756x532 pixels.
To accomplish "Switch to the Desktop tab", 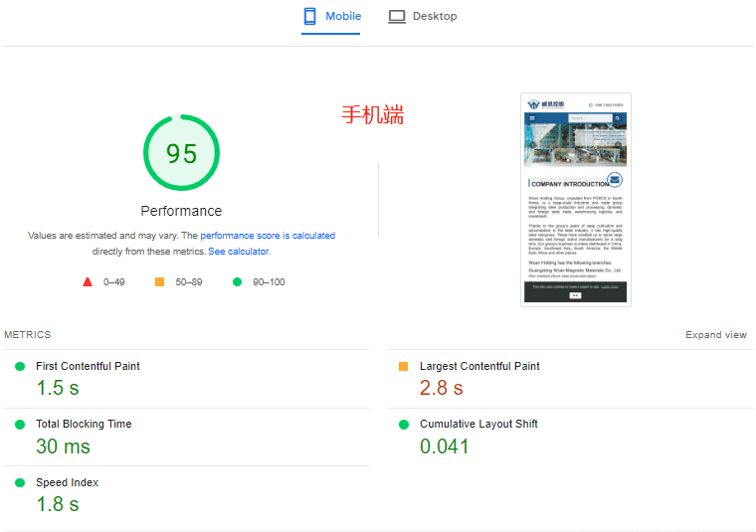I will click(423, 17).
